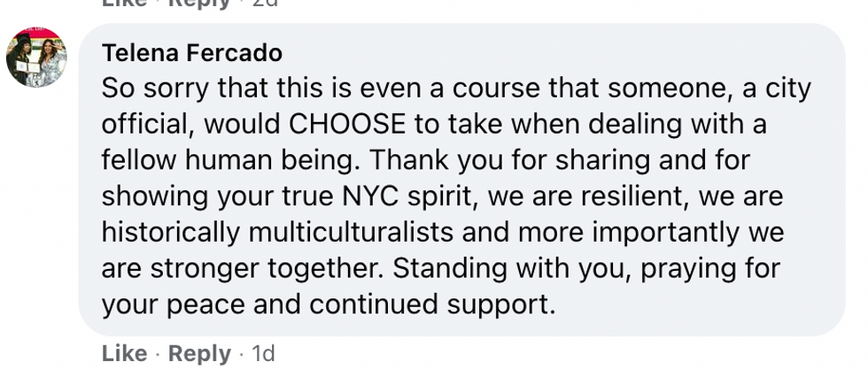Reply to Telena Fercado's comment
The height and width of the screenshot is (370, 868).
pyautogui.click(x=199, y=354)
